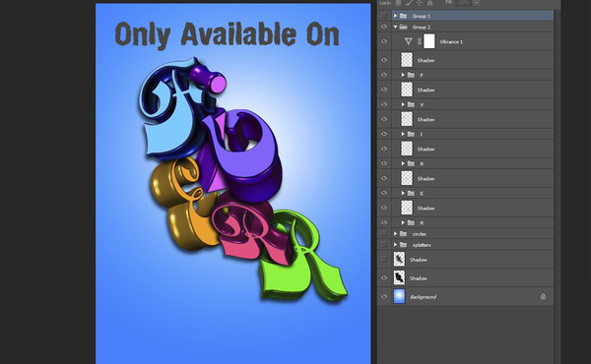
Task: Click 'Shadow' name of the layer above F
Action: (426, 60)
